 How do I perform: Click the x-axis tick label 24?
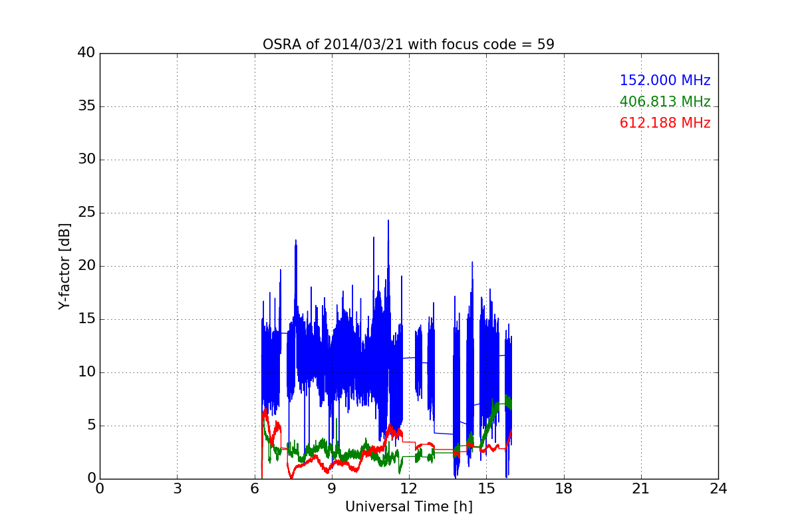pyautogui.click(x=718, y=489)
